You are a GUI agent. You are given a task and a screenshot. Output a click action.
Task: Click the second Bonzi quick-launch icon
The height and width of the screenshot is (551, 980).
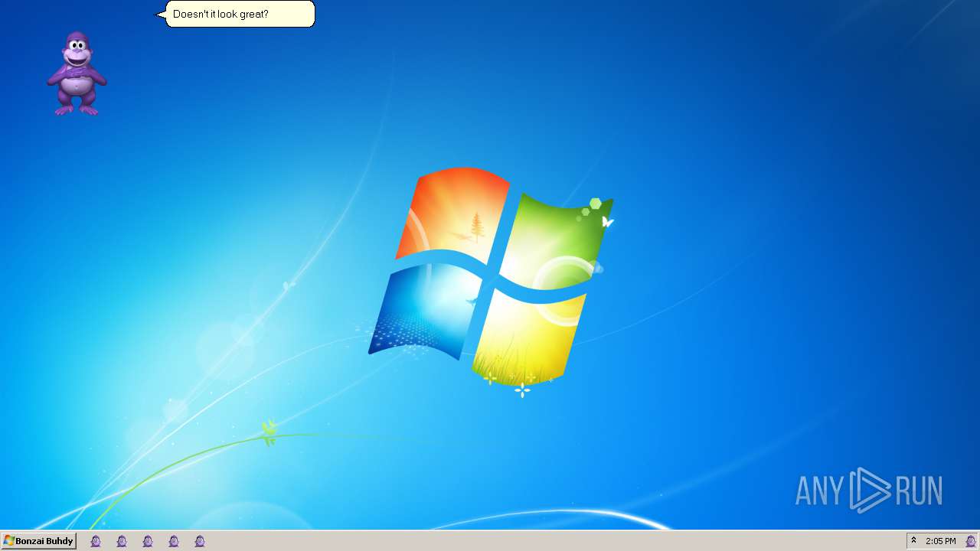click(x=122, y=541)
